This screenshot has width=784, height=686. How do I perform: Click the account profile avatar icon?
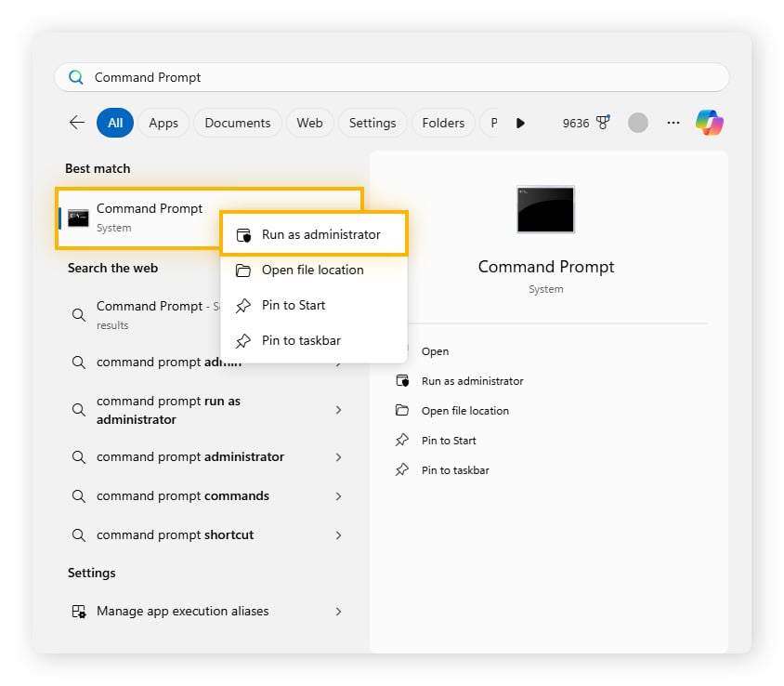click(x=638, y=122)
